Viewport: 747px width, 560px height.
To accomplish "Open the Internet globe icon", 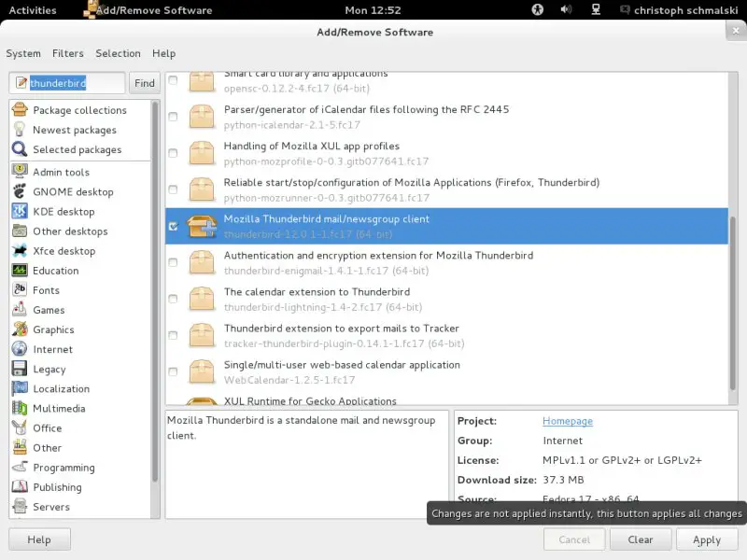I will [x=20, y=348].
